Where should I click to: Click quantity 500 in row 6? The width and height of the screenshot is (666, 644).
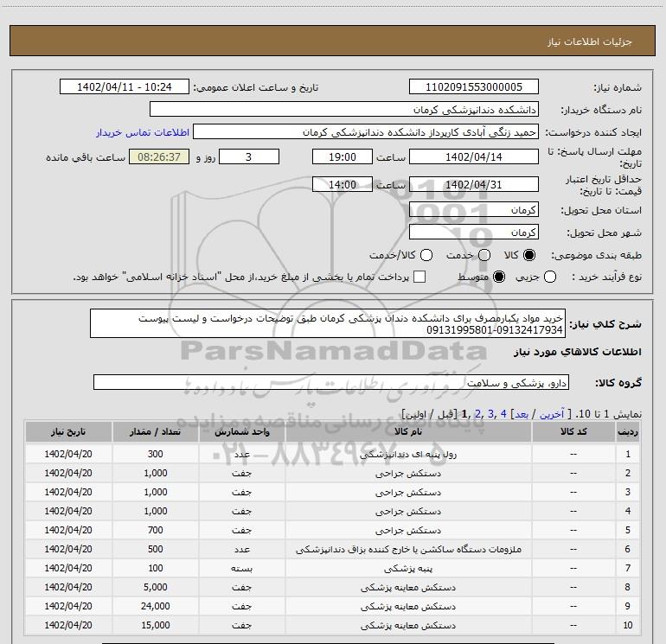pyautogui.click(x=156, y=549)
